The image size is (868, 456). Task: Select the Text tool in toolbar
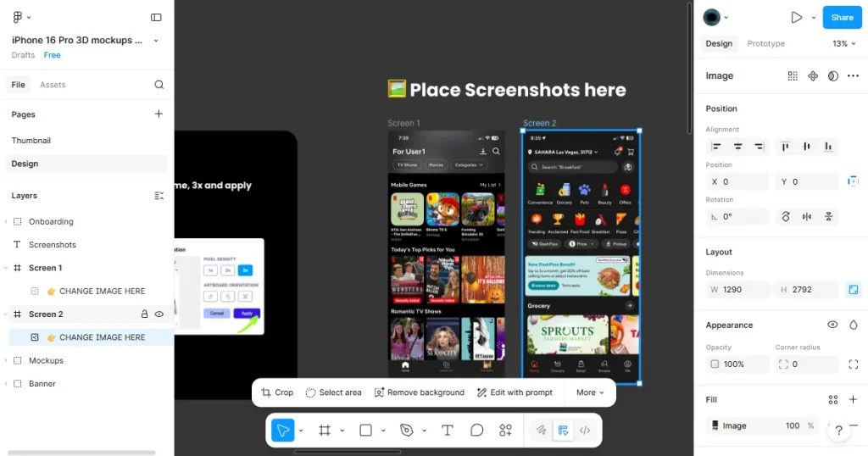coord(448,430)
